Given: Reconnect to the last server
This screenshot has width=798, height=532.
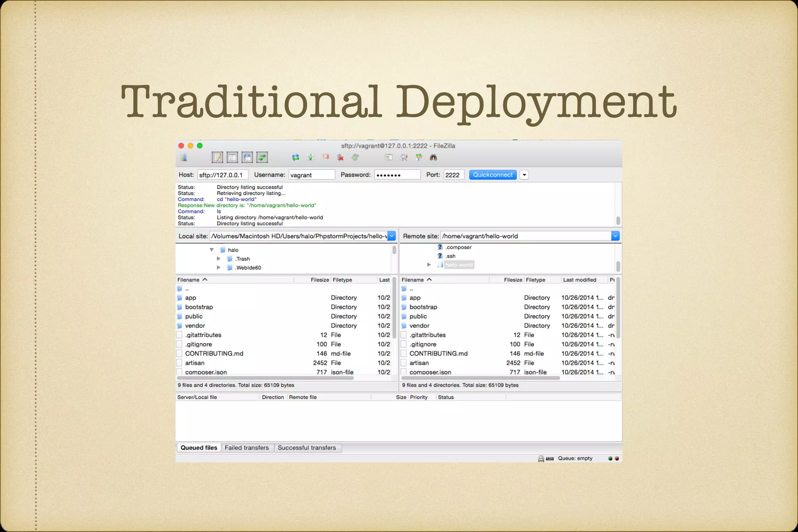Looking at the screenshot, I should (355, 157).
